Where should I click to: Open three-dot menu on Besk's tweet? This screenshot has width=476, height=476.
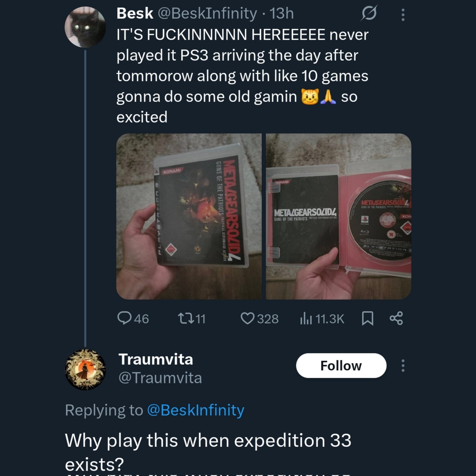click(x=403, y=15)
